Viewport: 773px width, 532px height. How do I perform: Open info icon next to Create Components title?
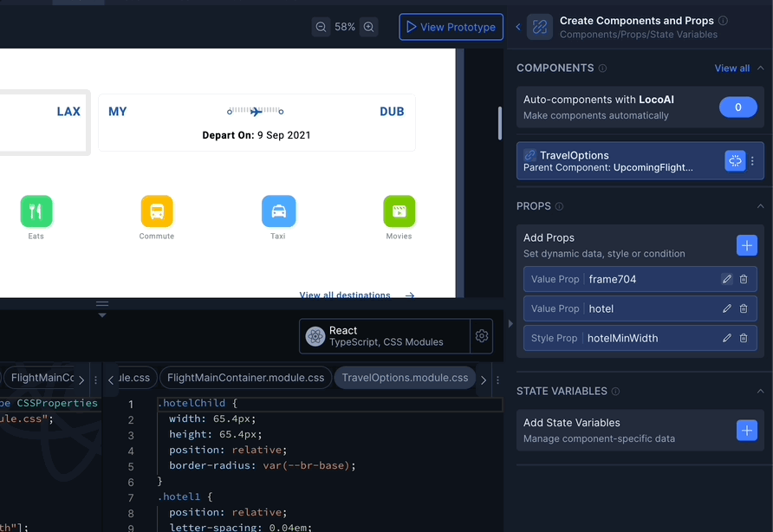coord(724,21)
